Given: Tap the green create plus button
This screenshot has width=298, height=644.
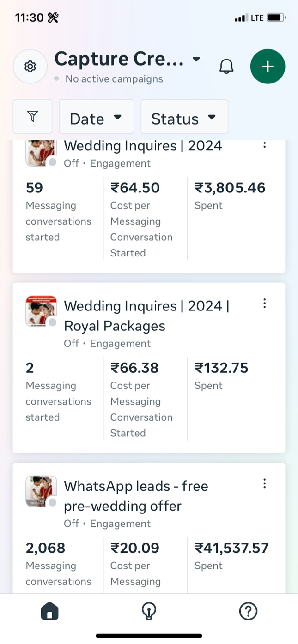Looking at the screenshot, I should [268, 66].
